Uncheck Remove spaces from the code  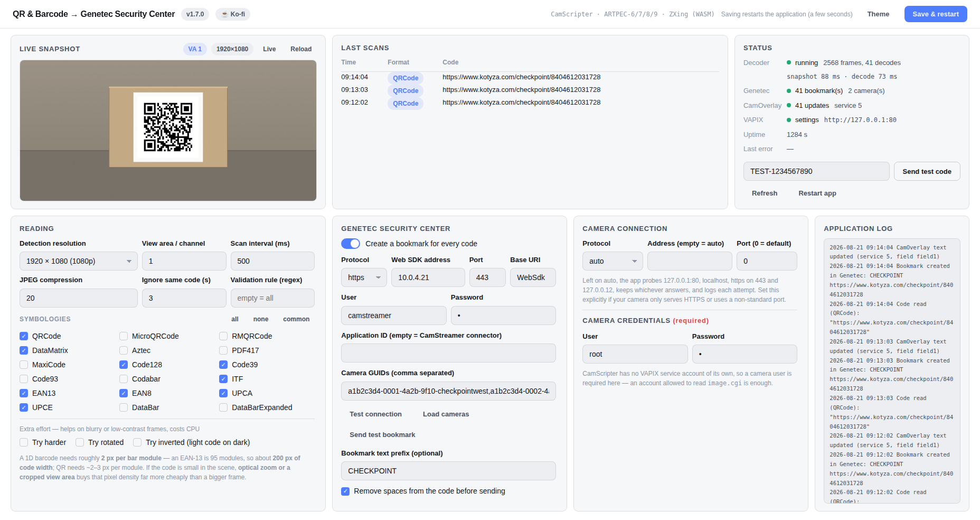pos(345,491)
